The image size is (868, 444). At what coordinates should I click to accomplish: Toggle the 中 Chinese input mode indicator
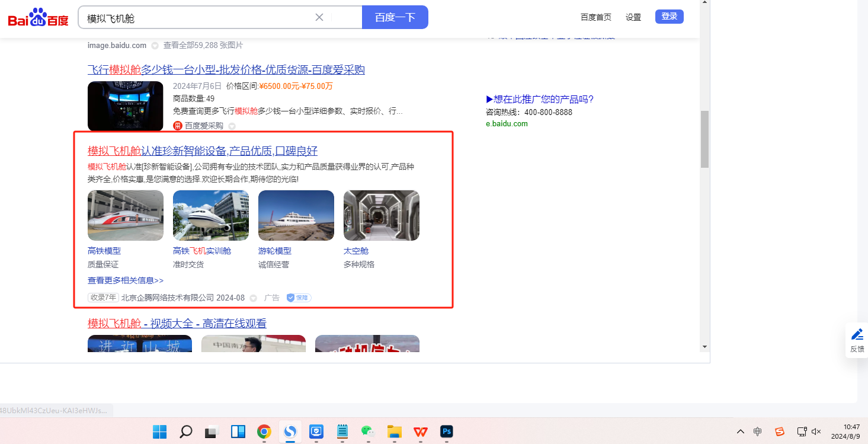pyautogui.click(x=757, y=432)
